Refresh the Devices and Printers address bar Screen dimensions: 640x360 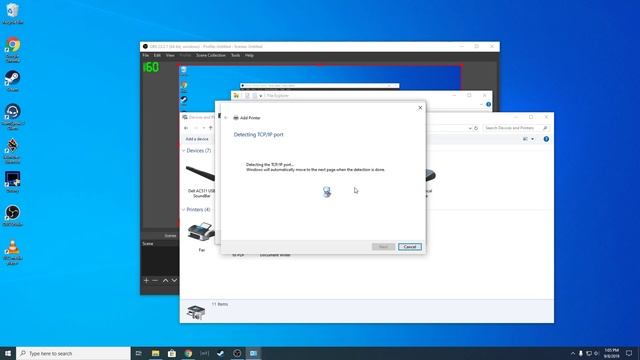click(x=476, y=128)
